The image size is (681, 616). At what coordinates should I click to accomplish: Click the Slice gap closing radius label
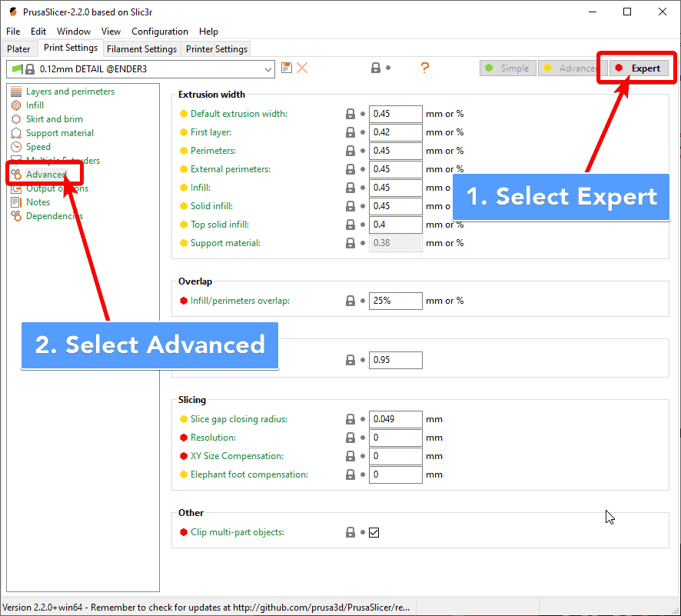239,419
